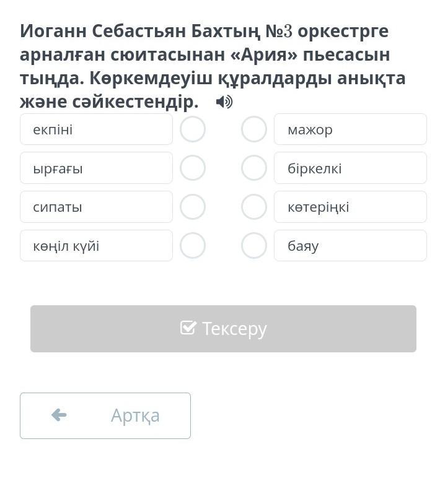440x504 pixels.
Task: Select the circle beside көтеріңкі
Action: (x=254, y=207)
